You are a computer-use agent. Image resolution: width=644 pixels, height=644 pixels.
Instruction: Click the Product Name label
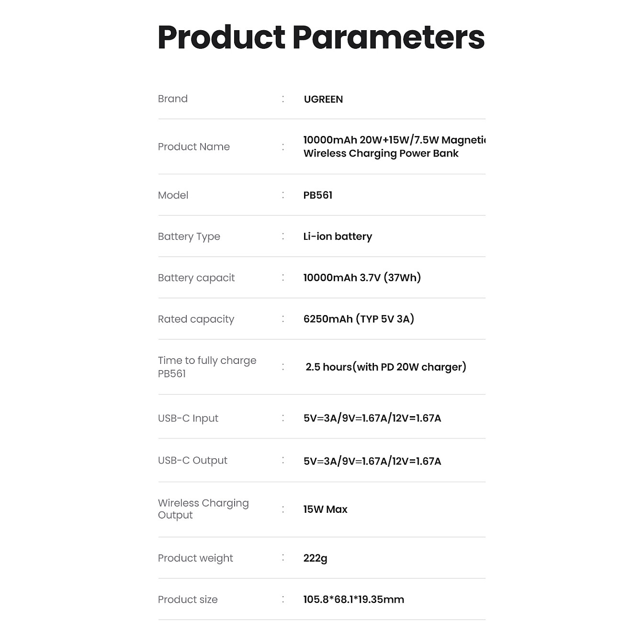coord(194,147)
